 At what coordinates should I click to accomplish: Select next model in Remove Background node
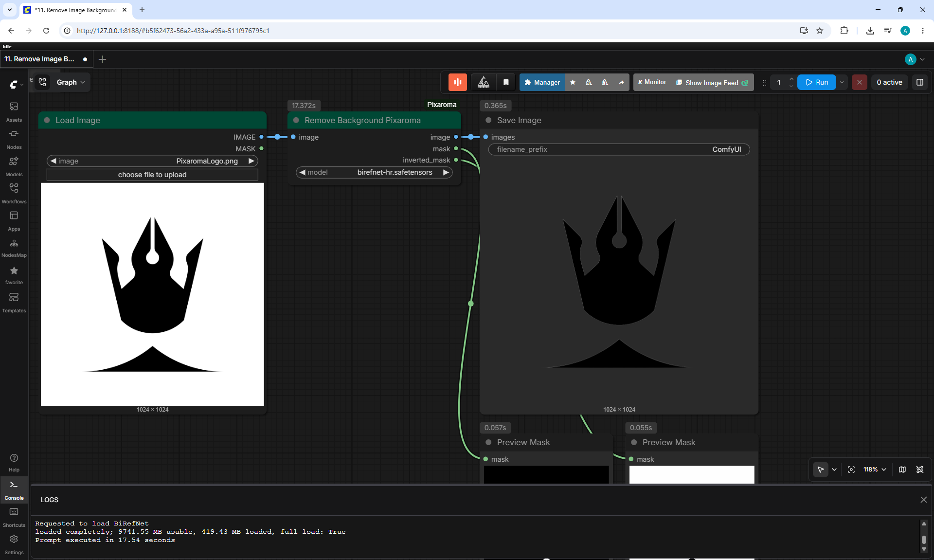[446, 172]
